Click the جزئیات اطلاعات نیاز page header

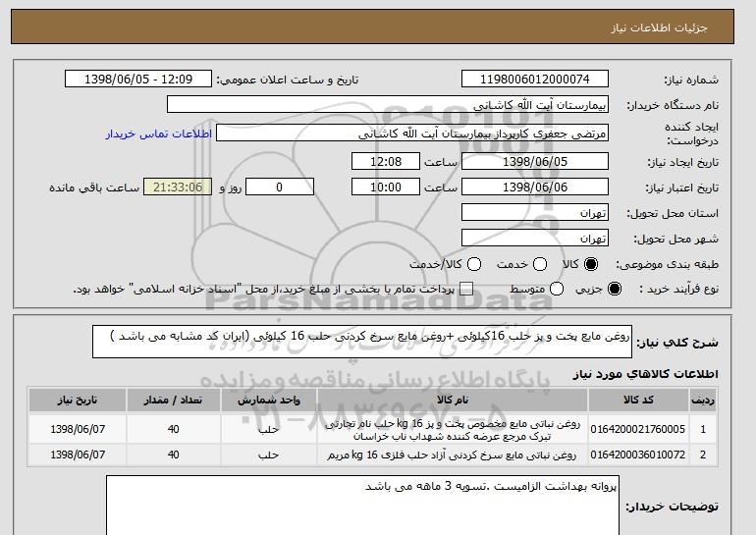(659, 27)
